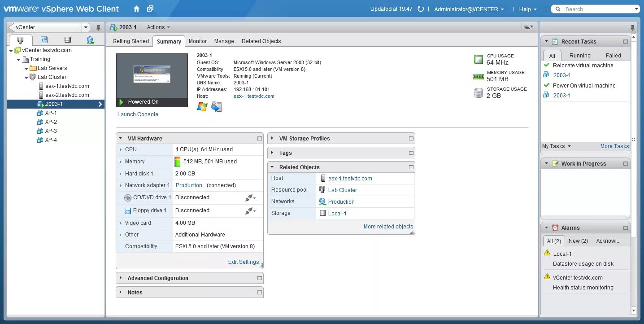The image size is (644, 324).
Task: Click into the Search input field
Action: click(x=599, y=9)
